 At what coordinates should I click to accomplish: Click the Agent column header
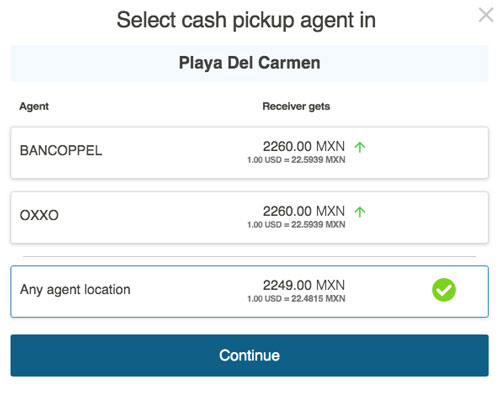coord(34,106)
